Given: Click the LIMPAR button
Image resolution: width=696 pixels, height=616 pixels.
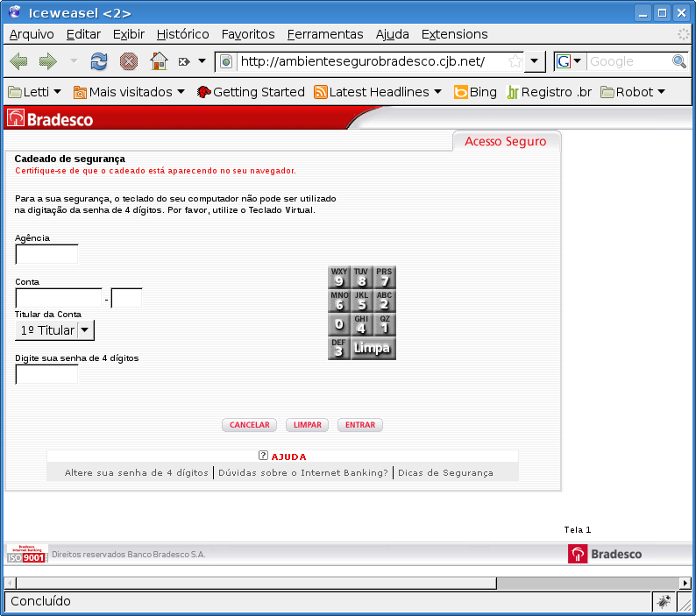Looking at the screenshot, I should (307, 425).
